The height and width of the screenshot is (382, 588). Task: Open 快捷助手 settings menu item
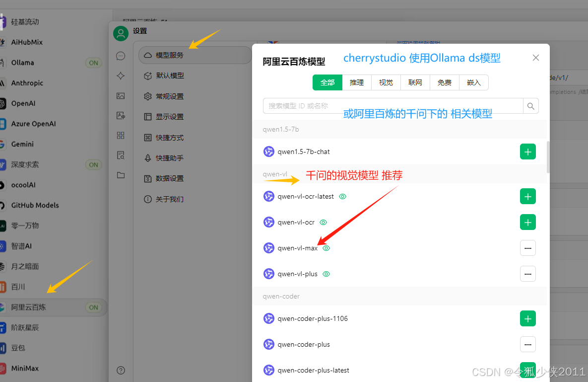[195, 158]
